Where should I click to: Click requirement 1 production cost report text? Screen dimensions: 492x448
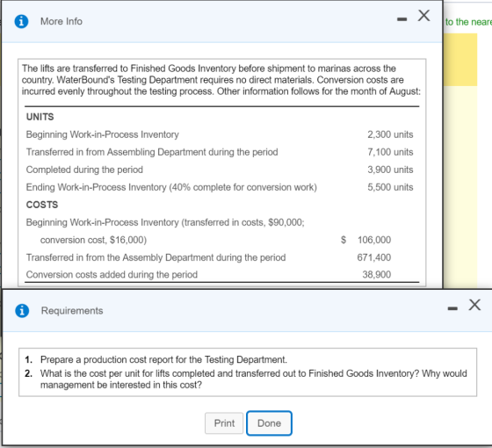point(163,359)
